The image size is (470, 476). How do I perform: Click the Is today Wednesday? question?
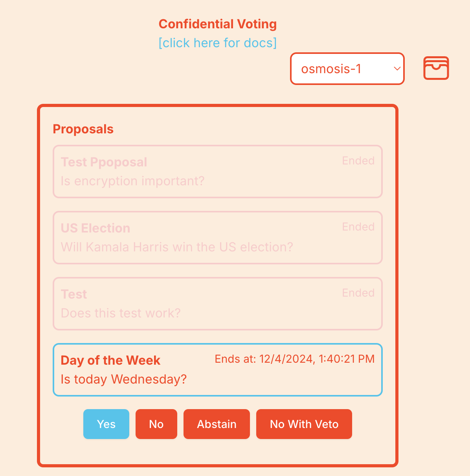click(x=123, y=379)
